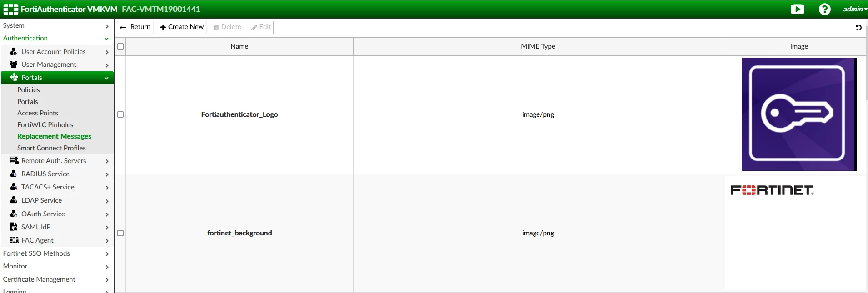This screenshot has width=868, height=293.
Task: Click the Edit button
Action: click(x=261, y=27)
